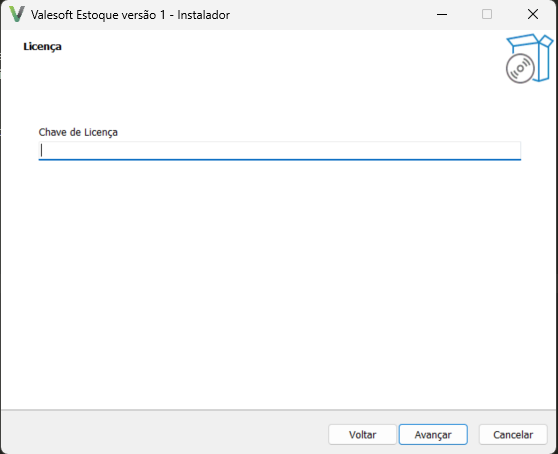The height and width of the screenshot is (454, 558).
Task: Click the separator line above the buttons
Action: (x=279, y=410)
